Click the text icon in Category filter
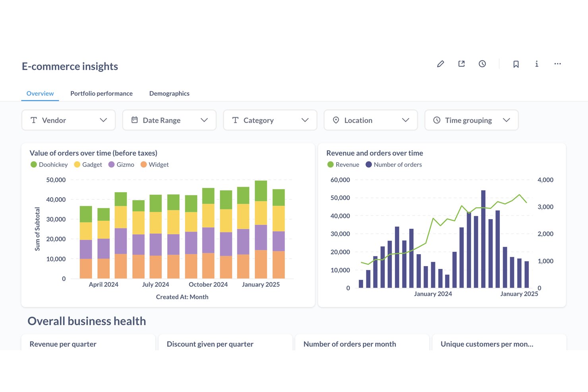The image size is (588, 392). pos(235,120)
